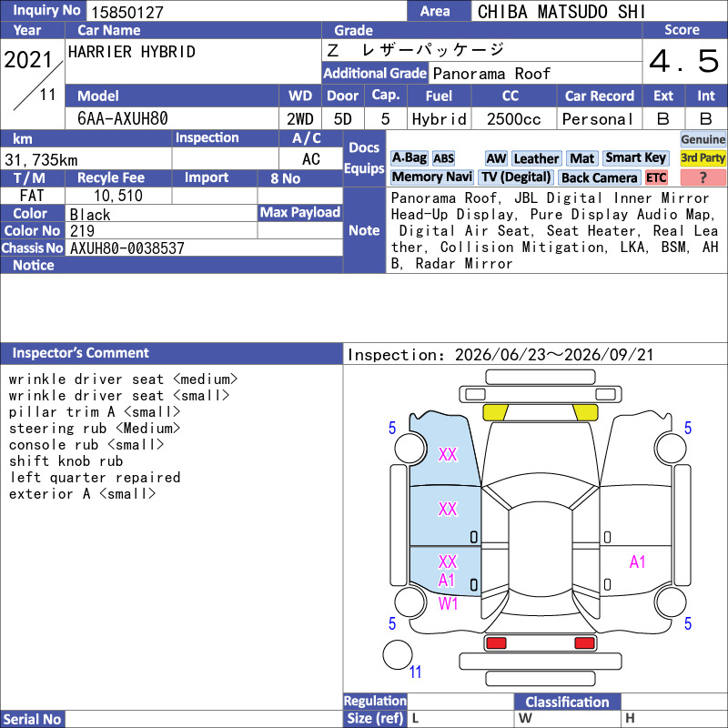Select model code 6AA-AXUH80

click(x=123, y=119)
